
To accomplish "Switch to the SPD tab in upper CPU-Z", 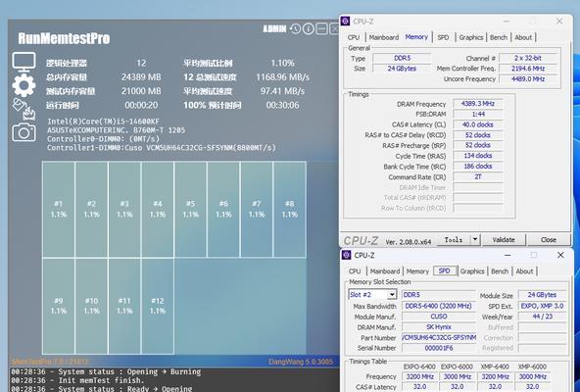I will pyautogui.click(x=443, y=37).
